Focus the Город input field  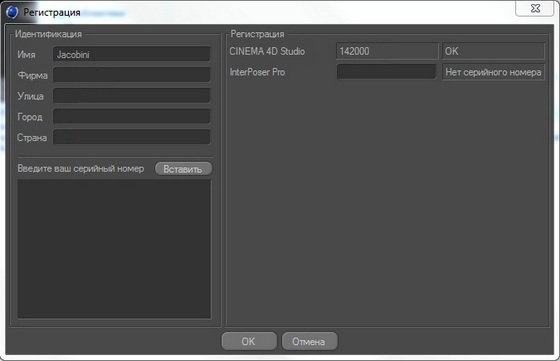pos(131,116)
